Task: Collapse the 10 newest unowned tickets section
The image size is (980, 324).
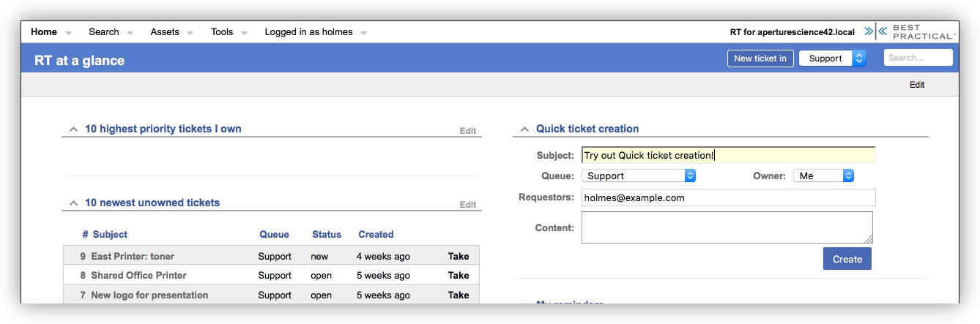Action: click(73, 203)
